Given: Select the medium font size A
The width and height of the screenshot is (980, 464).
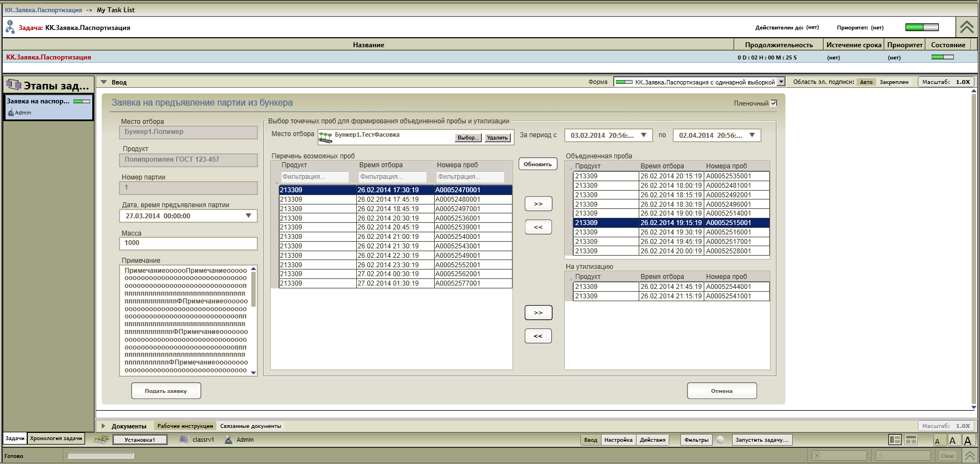Looking at the screenshot, I should 953,441.
